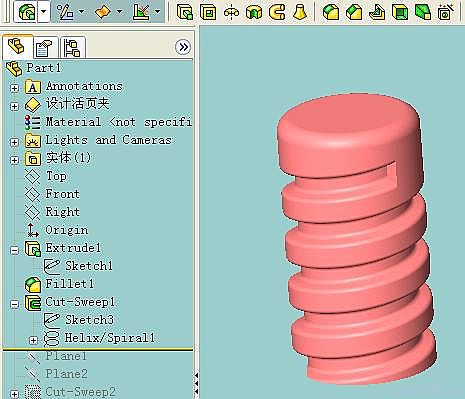The width and height of the screenshot is (465, 399).
Task: Click the rectangular notch on the model
Action: (x=391, y=175)
